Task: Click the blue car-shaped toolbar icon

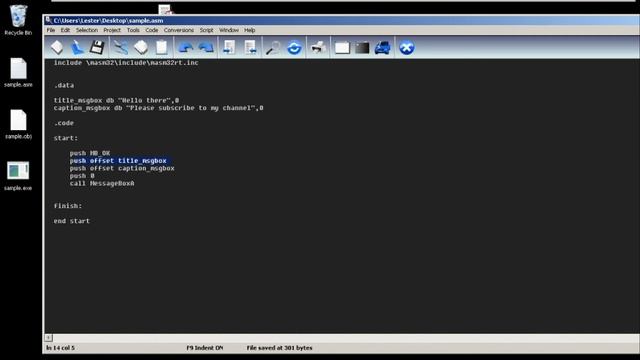Action: 382,48
